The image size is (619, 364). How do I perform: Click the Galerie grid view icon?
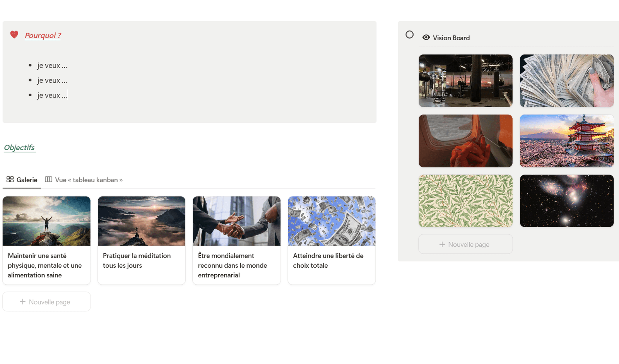tap(10, 179)
